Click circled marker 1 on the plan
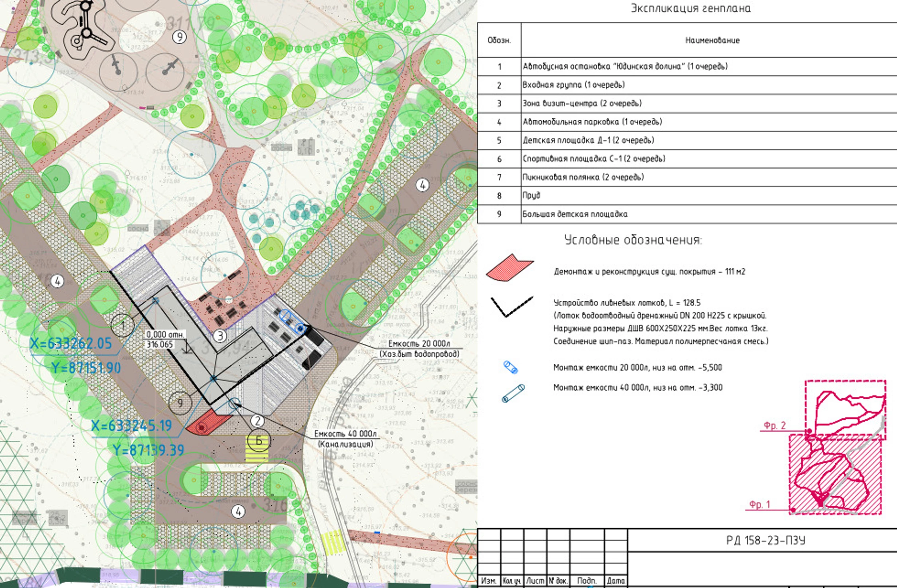Viewport: 897px width, 588px height. (x=122, y=325)
